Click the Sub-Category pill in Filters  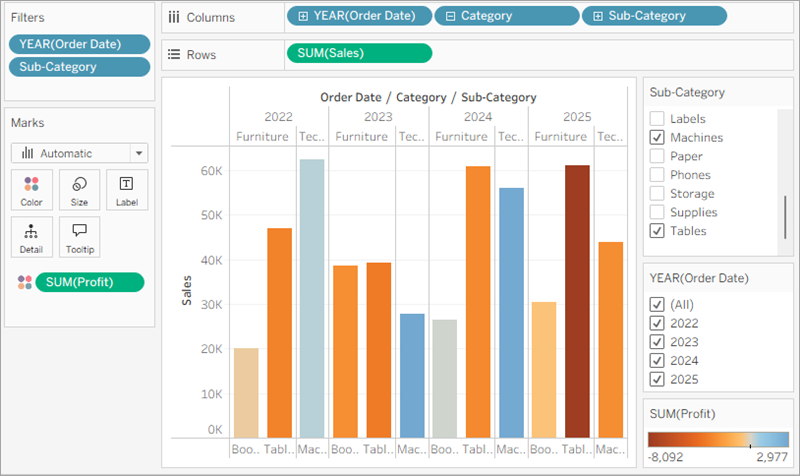pos(79,67)
